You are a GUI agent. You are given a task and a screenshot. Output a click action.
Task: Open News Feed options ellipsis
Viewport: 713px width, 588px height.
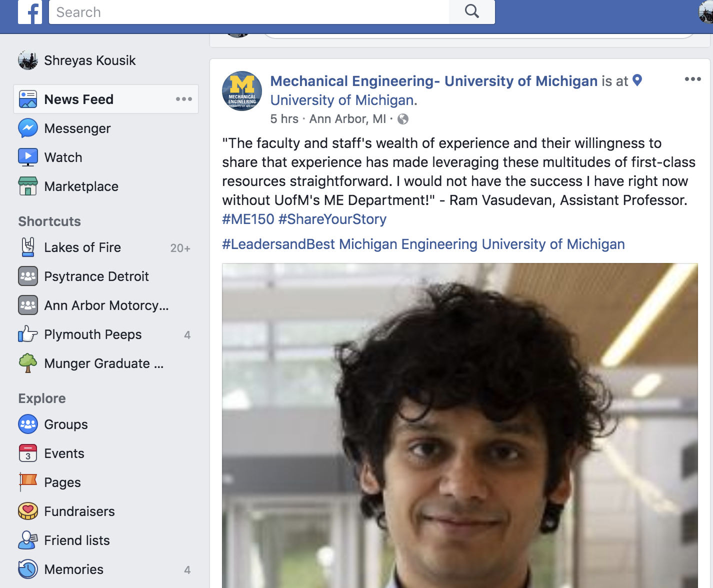pyautogui.click(x=184, y=99)
